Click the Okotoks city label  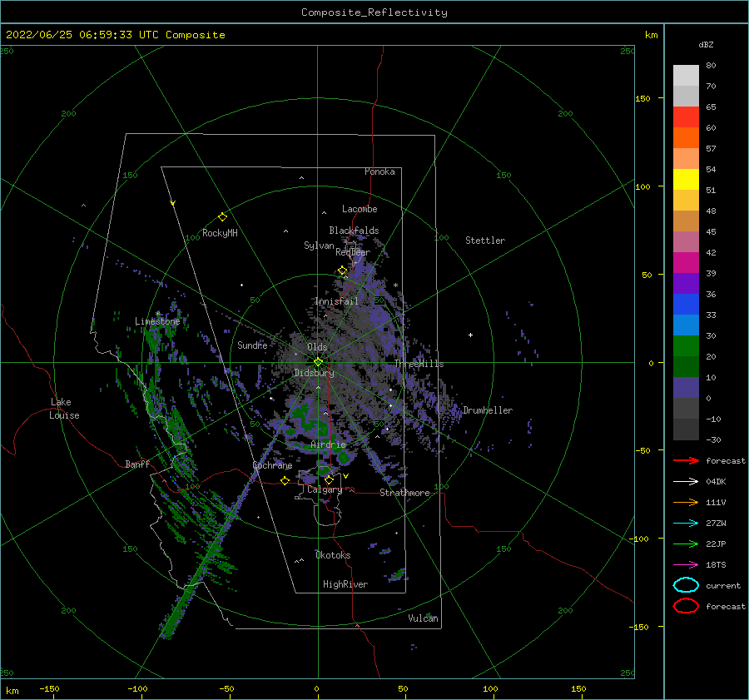[x=333, y=555]
